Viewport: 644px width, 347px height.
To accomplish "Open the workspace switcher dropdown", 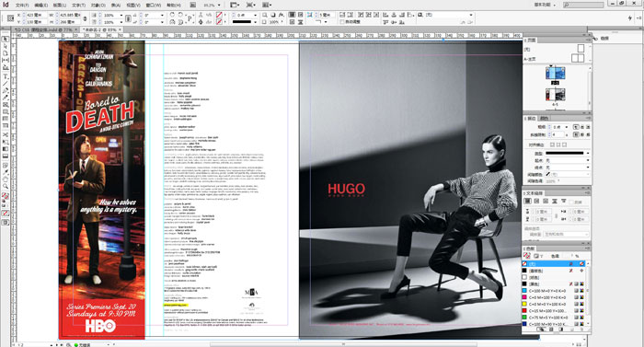I will 545,5.
